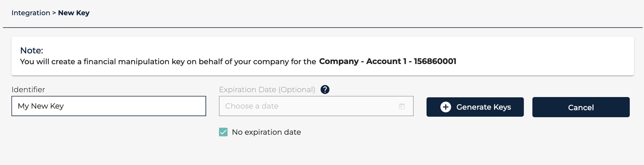Open the calendar icon in date field
Image resolution: width=644 pixels, height=165 pixels.
tap(402, 106)
